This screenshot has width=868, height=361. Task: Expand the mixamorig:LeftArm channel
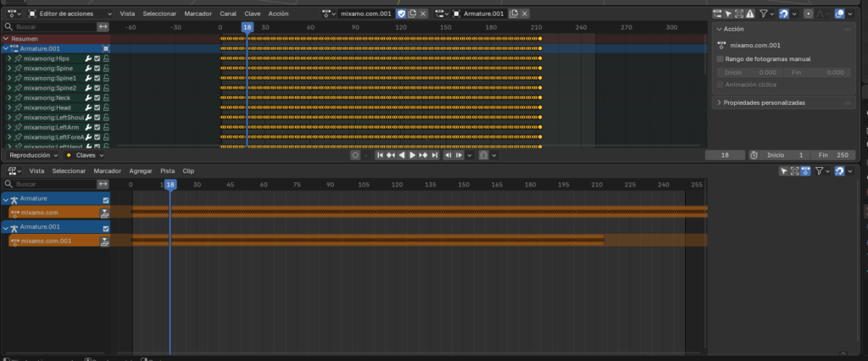click(x=8, y=127)
